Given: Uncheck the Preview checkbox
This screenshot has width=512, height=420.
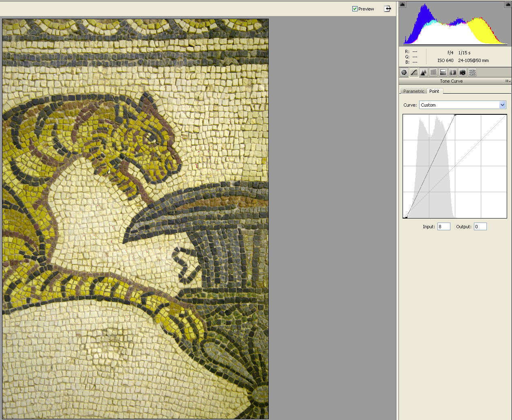Looking at the screenshot, I should [355, 9].
